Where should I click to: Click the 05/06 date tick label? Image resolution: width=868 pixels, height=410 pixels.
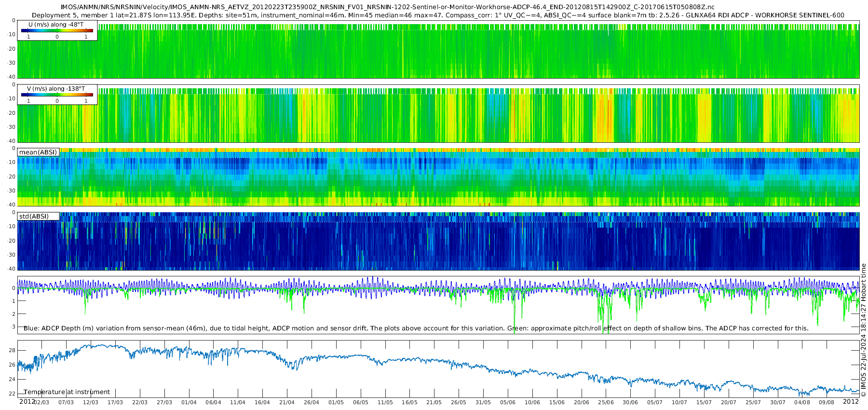coord(508,402)
